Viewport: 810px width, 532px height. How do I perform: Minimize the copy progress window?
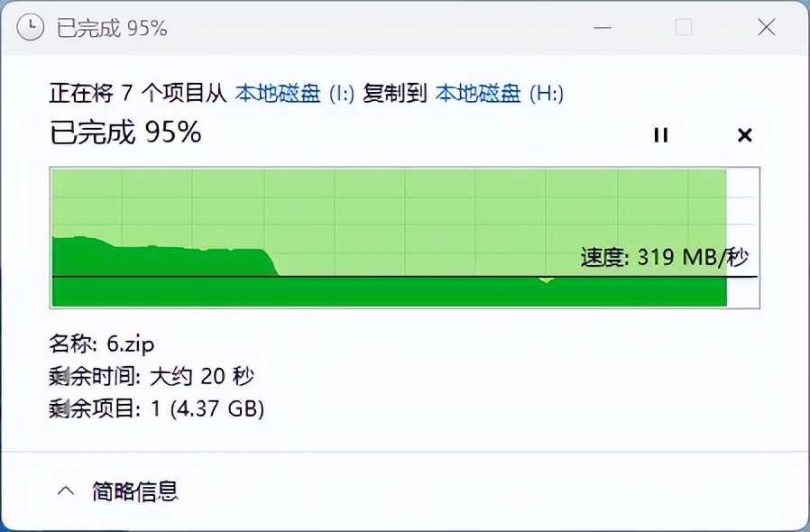point(603,27)
